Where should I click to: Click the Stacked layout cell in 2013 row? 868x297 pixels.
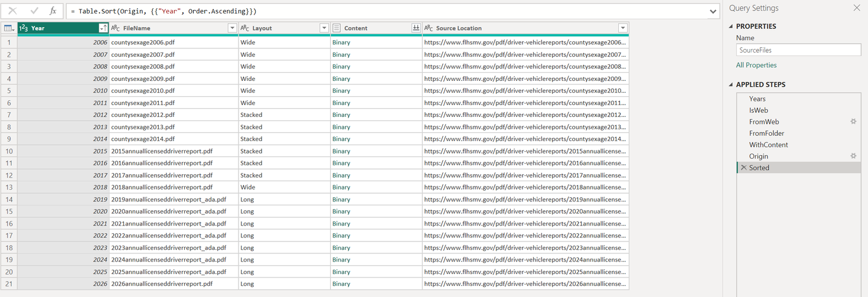point(284,127)
